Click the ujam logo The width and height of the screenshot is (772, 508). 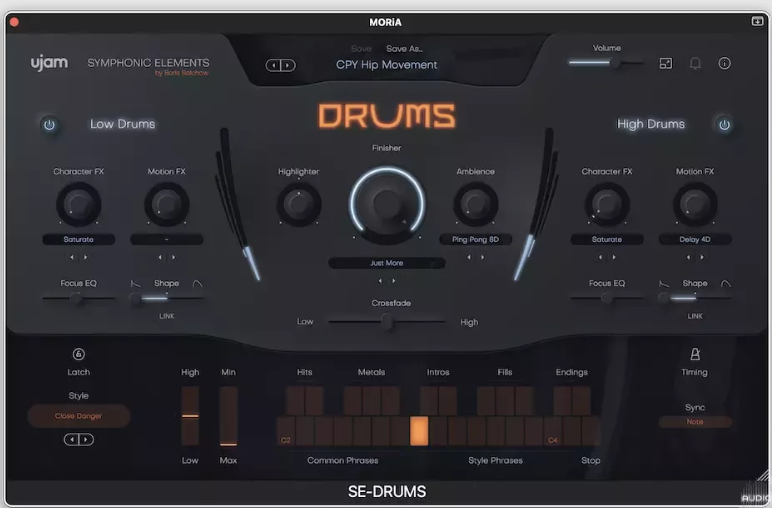click(x=49, y=63)
